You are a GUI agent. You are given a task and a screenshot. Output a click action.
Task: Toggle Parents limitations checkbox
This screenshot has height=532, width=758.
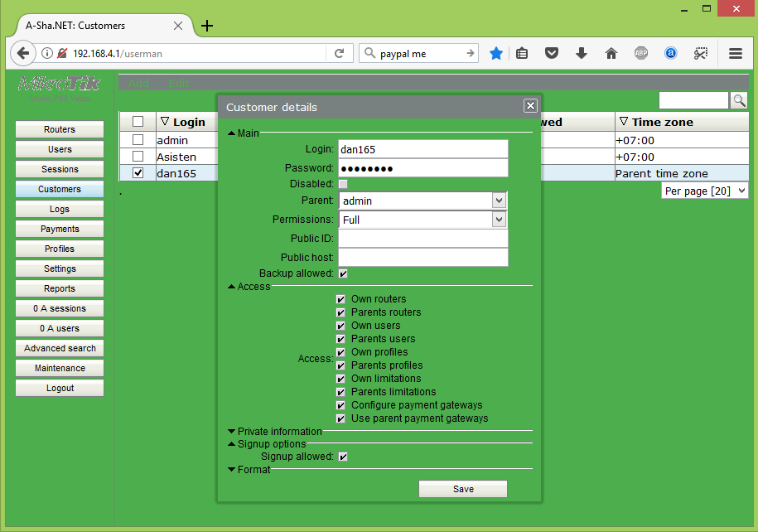pyautogui.click(x=340, y=392)
